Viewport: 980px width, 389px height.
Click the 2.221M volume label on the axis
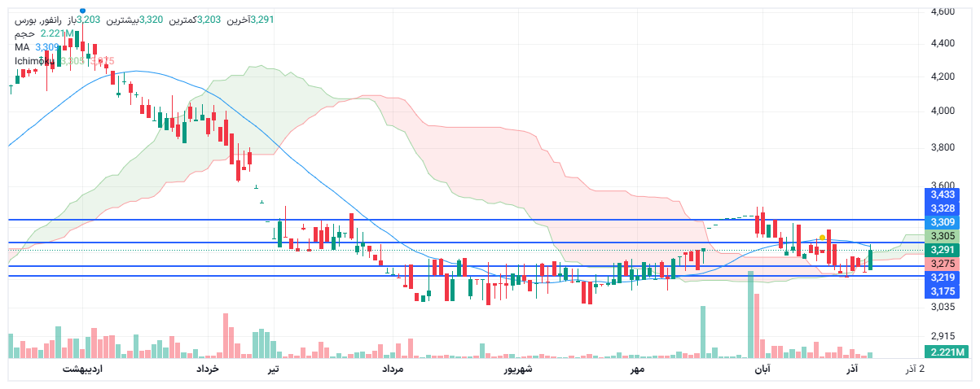pyautogui.click(x=945, y=352)
